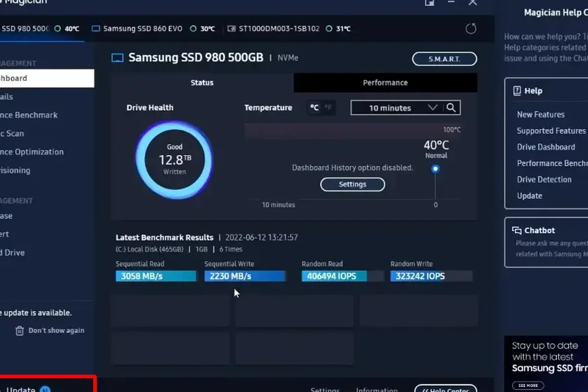
Task: Click the Drive Health ring showing 12.8 TB Written
Action: coord(174,159)
